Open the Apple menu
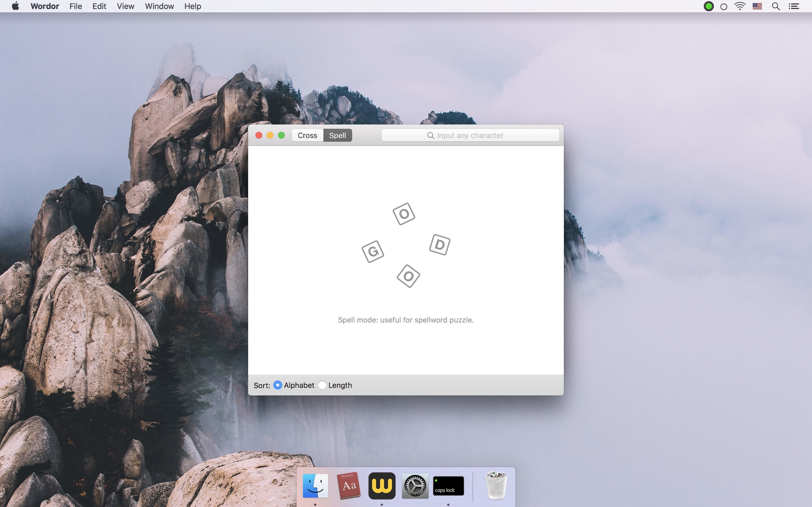Screen dimensions: 812x507 coord(16,6)
